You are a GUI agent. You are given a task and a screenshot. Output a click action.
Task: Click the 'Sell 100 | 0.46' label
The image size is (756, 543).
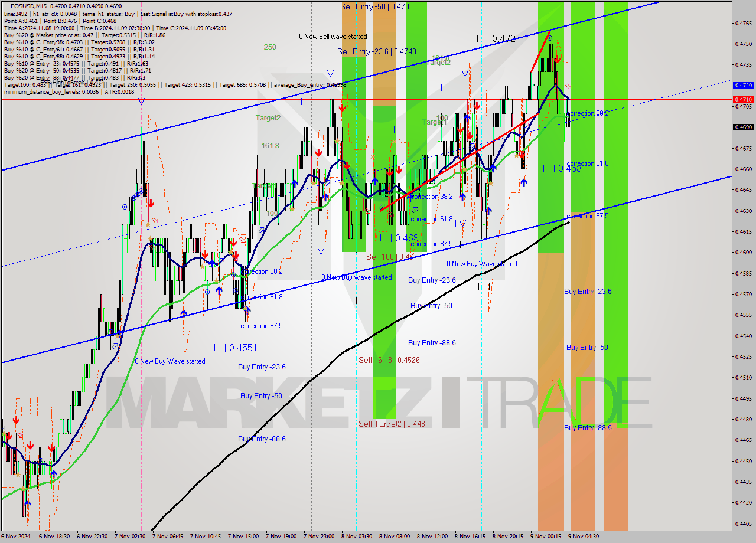point(390,257)
